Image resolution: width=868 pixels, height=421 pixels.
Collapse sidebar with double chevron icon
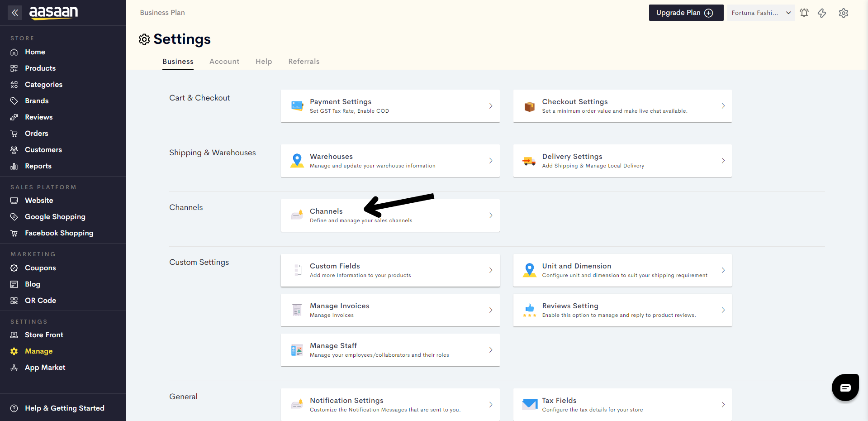click(x=15, y=13)
